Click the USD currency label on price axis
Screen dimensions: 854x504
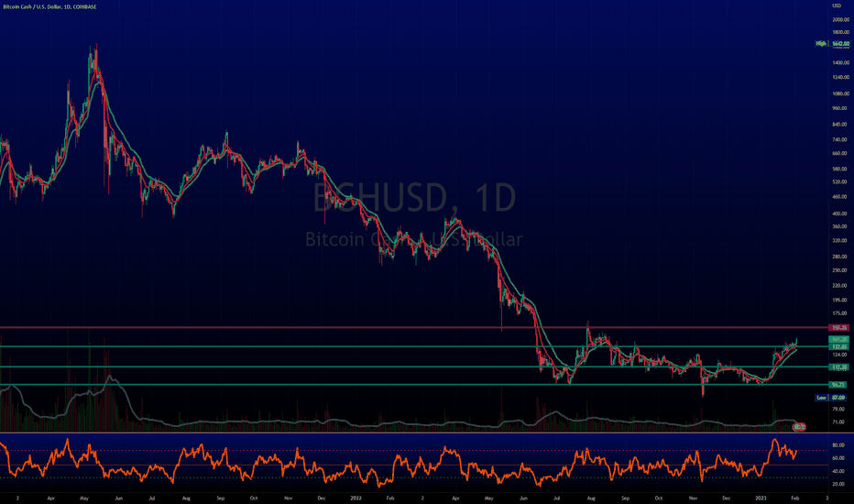pos(837,5)
